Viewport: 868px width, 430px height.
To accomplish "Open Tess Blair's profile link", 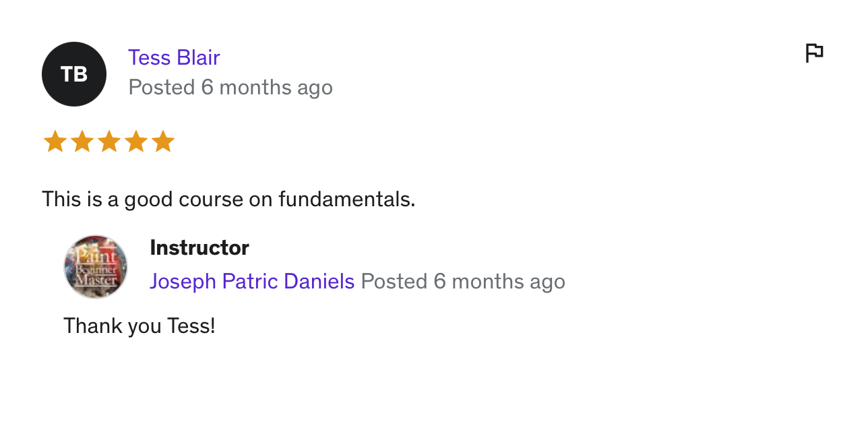I will (174, 58).
